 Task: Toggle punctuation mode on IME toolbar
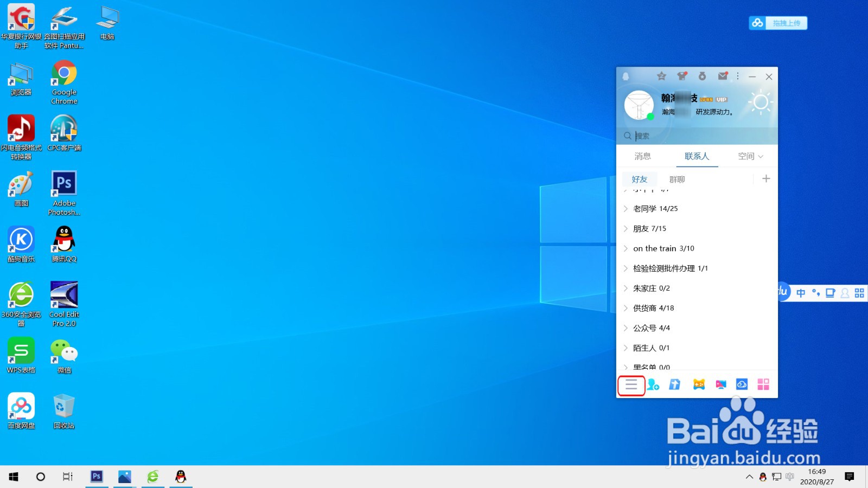coord(815,293)
